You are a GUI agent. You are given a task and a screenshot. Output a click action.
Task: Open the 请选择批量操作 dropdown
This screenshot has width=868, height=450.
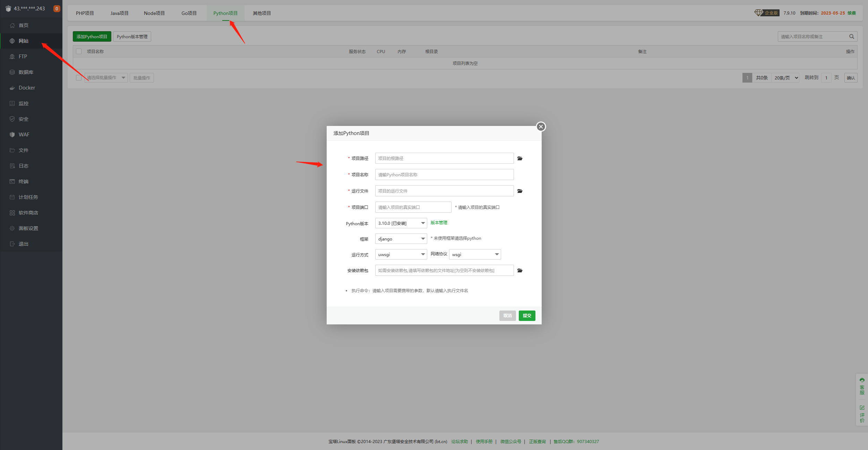(x=106, y=78)
